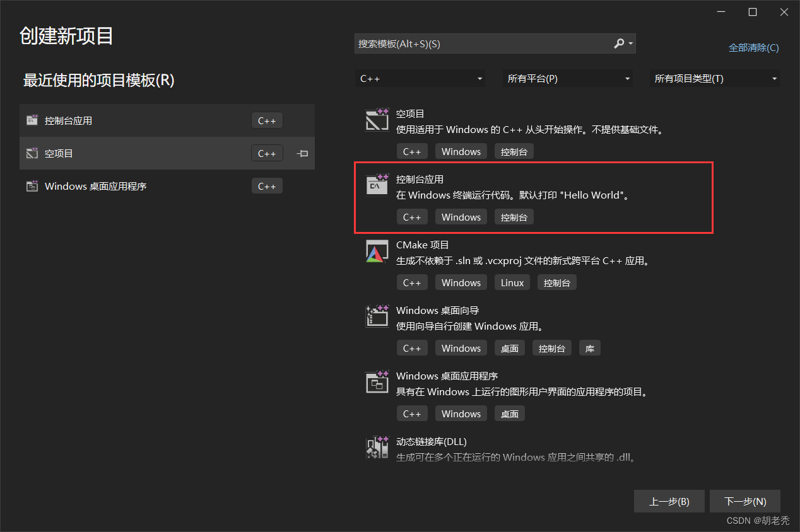This screenshot has height=532, width=800.
Task: Click 控制台 tag under CMake 项目
Action: tap(557, 282)
